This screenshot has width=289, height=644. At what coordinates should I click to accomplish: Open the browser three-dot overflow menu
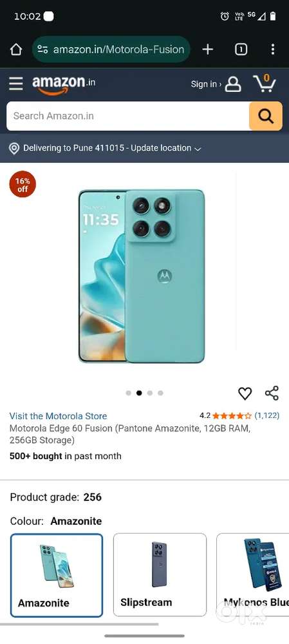coord(273,50)
